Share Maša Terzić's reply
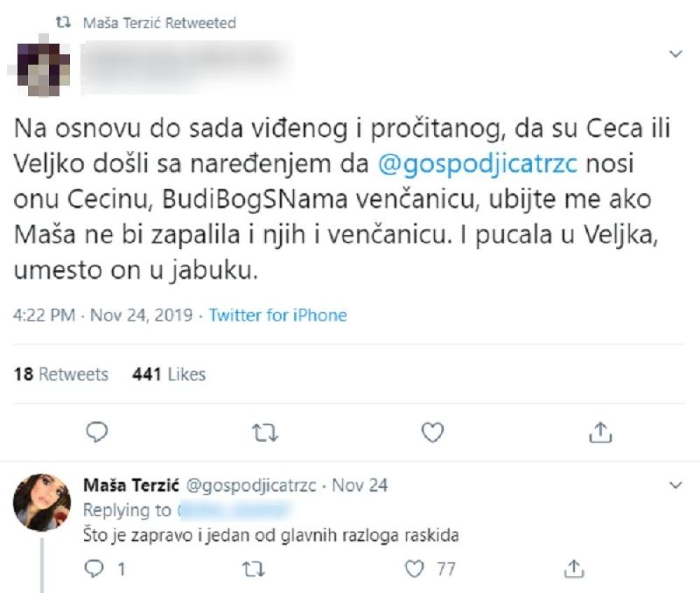 tap(574, 570)
